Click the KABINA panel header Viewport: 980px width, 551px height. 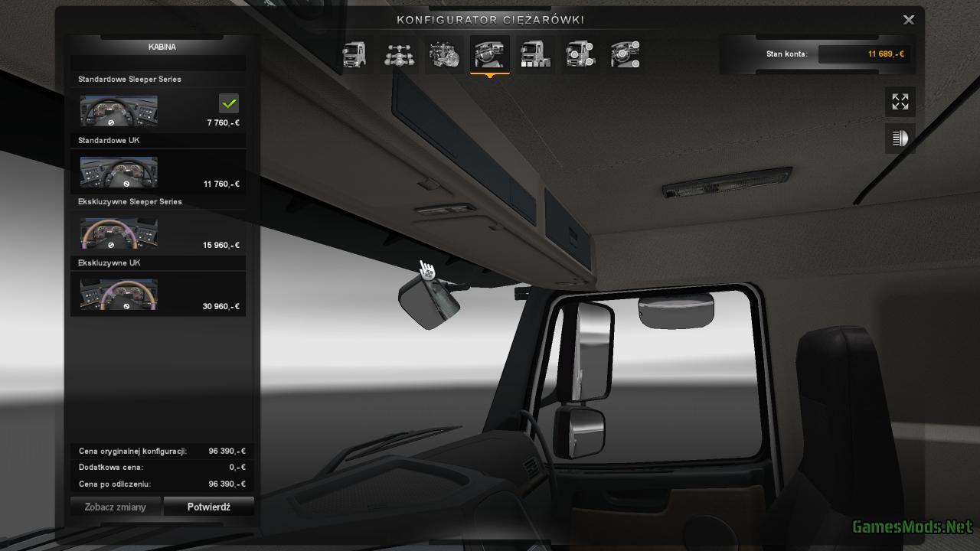point(162,47)
